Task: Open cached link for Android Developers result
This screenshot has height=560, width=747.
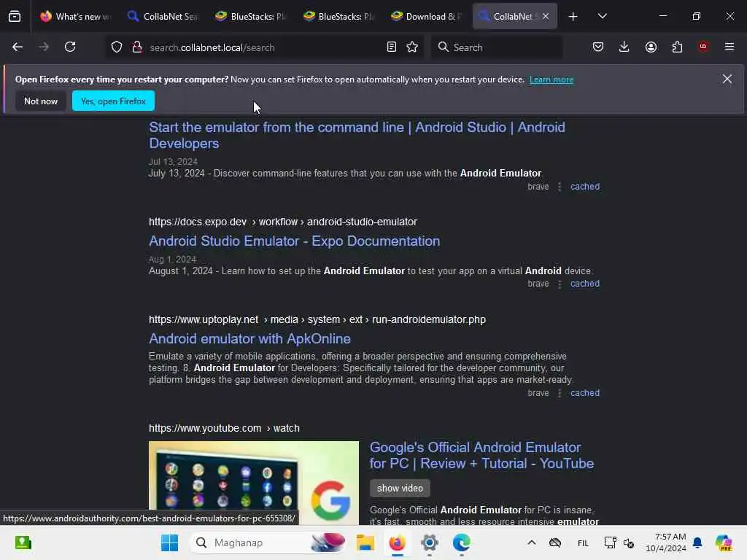Action: [x=584, y=187]
